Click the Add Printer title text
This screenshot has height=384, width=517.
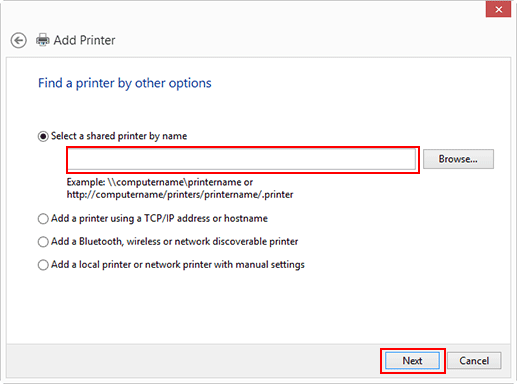[84, 40]
